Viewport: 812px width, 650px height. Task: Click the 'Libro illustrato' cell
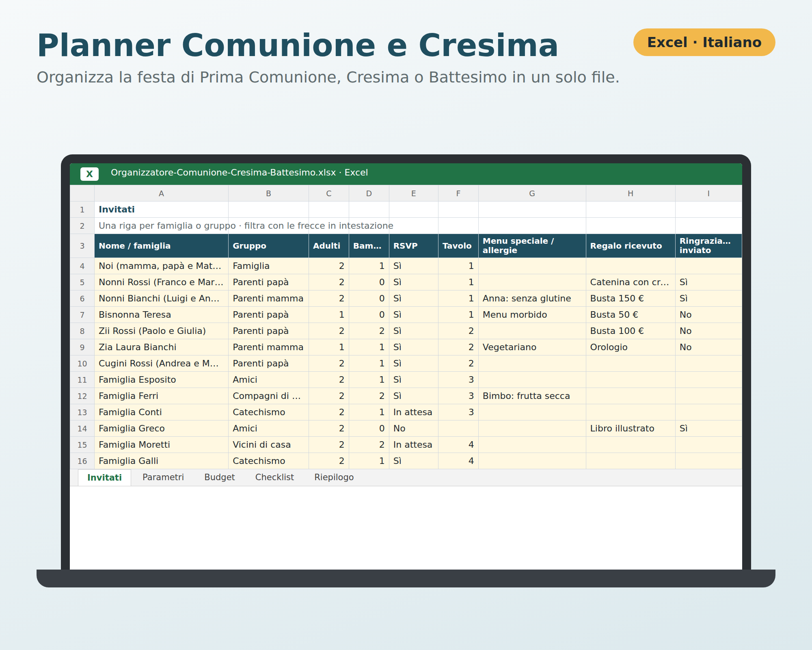(631, 429)
